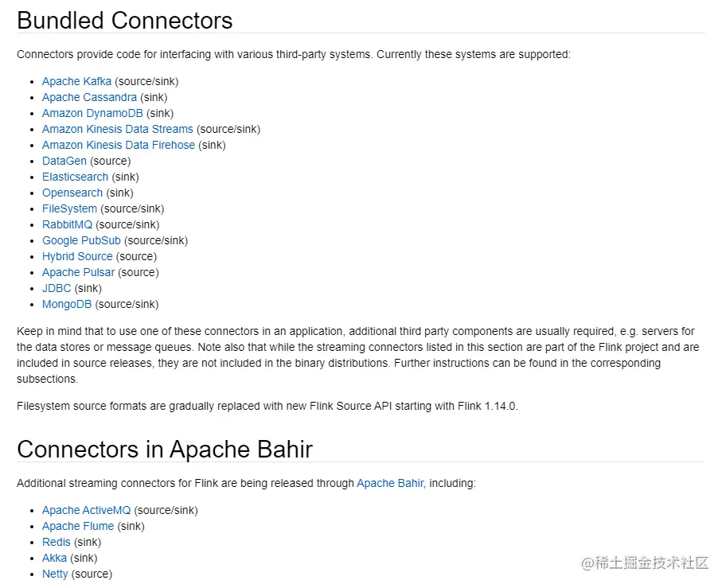Open the Apache Pulsar link
The width and height of the screenshot is (726, 588).
tap(78, 272)
